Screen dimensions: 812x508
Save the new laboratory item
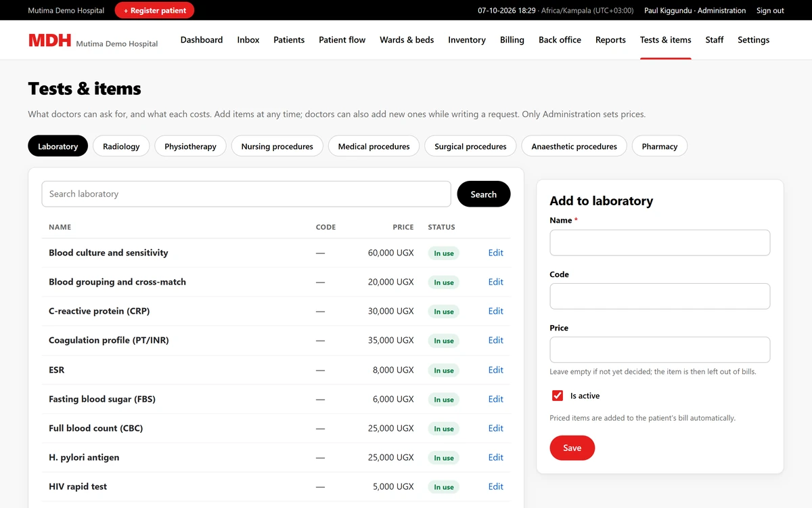(572, 448)
